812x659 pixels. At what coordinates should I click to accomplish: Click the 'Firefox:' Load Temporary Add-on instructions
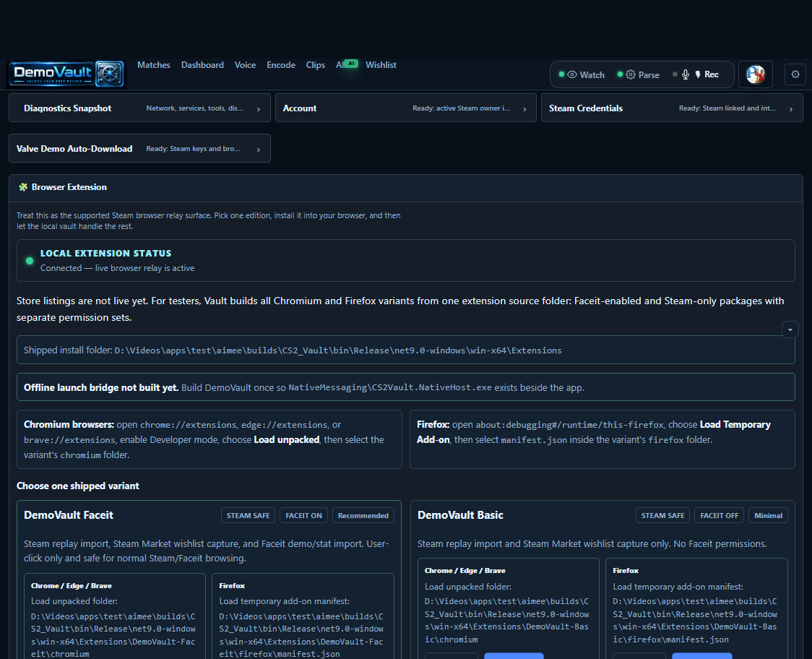click(602, 439)
